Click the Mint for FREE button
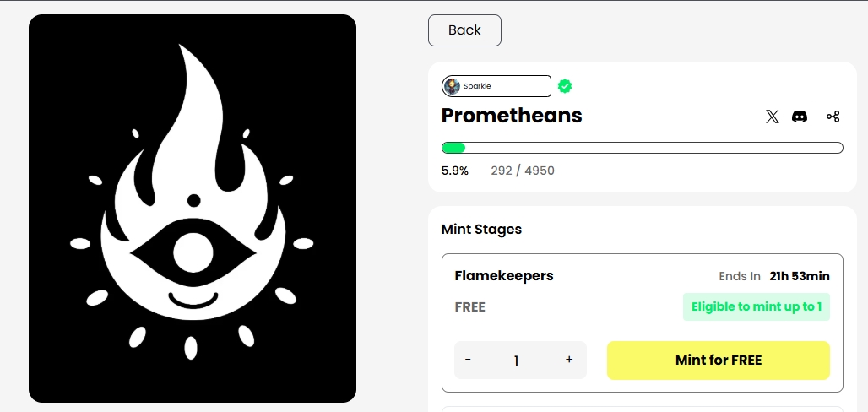The width and height of the screenshot is (868, 412). tap(719, 360)
